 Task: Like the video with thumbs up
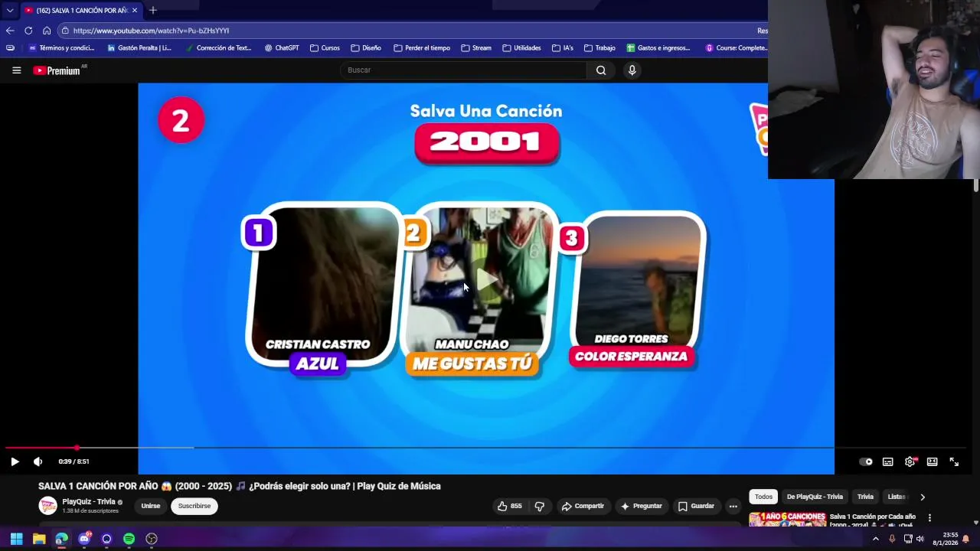pos(509,506)
